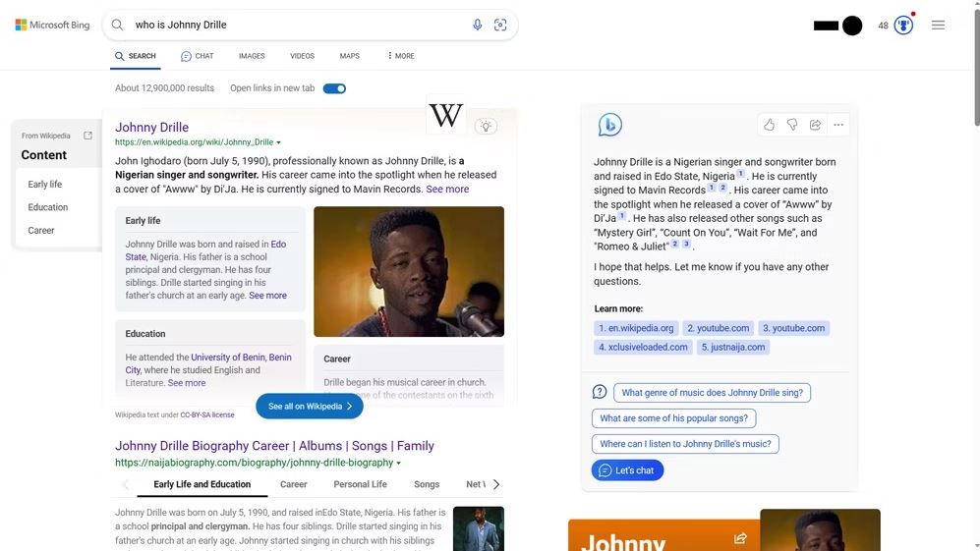Open more options ellipsis on answer card

click(x=838, y=125)
